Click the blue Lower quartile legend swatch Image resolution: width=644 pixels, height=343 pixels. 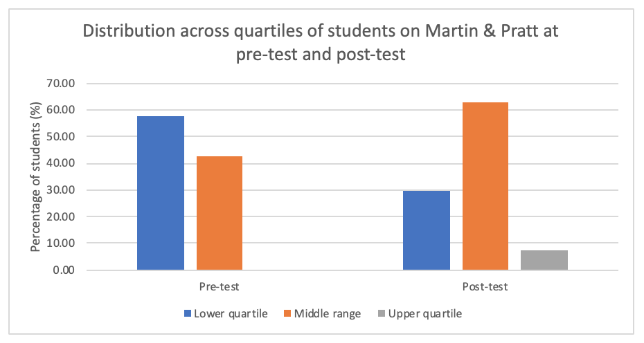pos(188,314)
